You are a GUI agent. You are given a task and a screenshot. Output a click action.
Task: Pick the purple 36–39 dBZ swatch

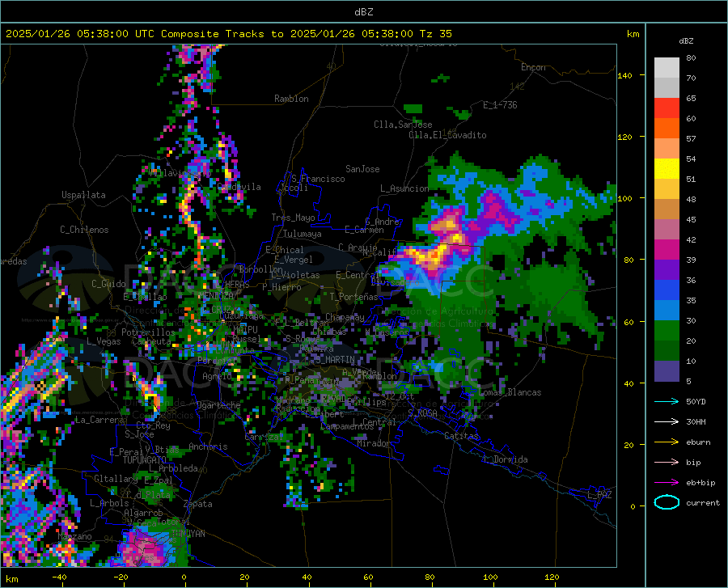coord(667,271)
